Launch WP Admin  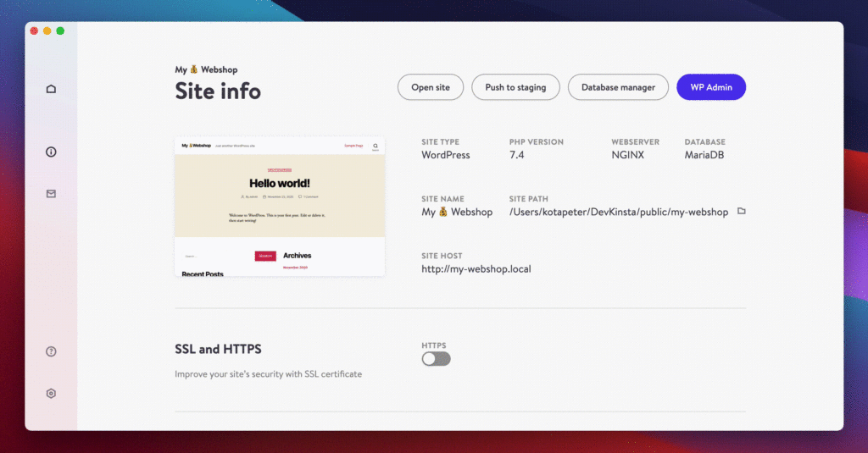711,87
